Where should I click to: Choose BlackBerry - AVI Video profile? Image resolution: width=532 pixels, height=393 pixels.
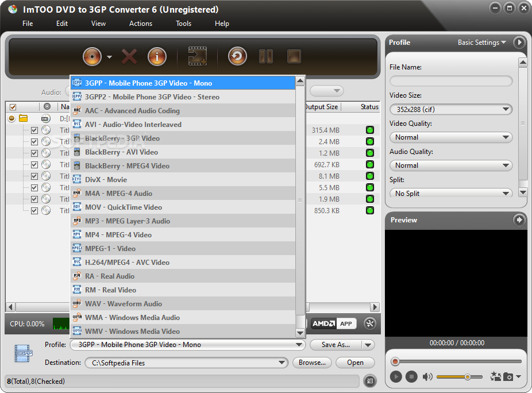click(183, 152)
